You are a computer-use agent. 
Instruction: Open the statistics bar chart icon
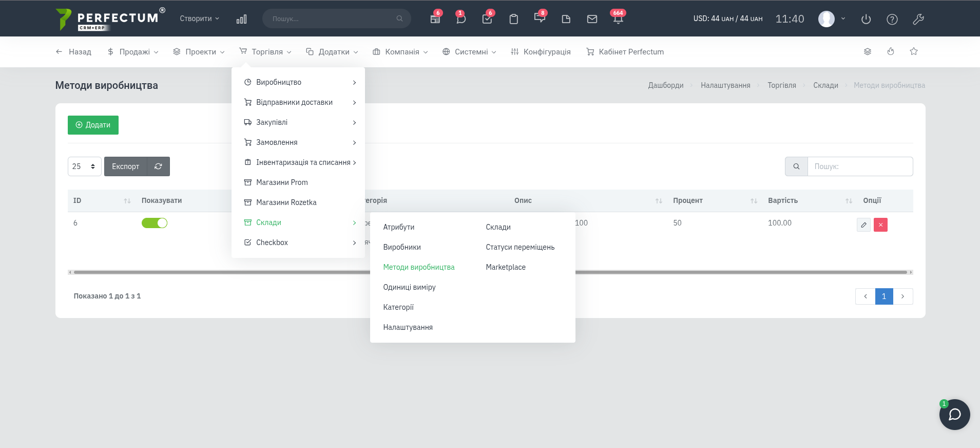[x=241, y=19]
